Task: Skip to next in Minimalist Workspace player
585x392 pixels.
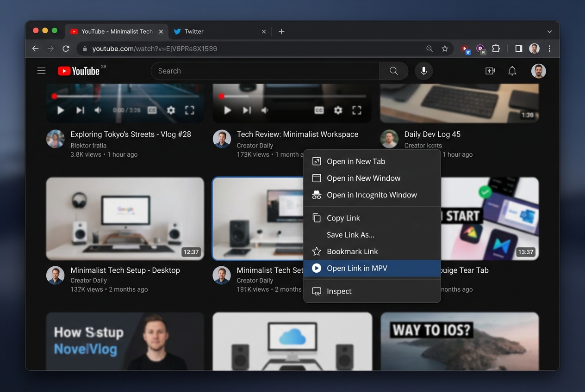Action: pos(247,110)
